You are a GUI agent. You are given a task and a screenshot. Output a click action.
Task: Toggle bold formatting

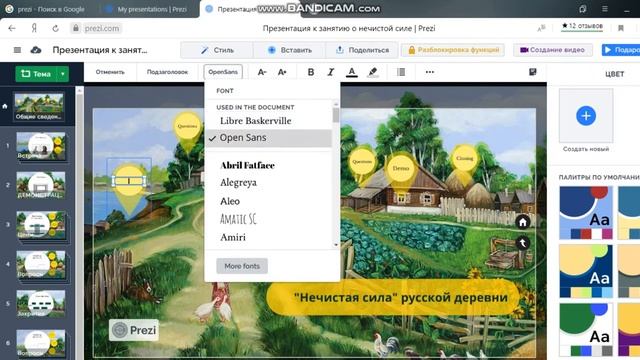coord(311,72)
